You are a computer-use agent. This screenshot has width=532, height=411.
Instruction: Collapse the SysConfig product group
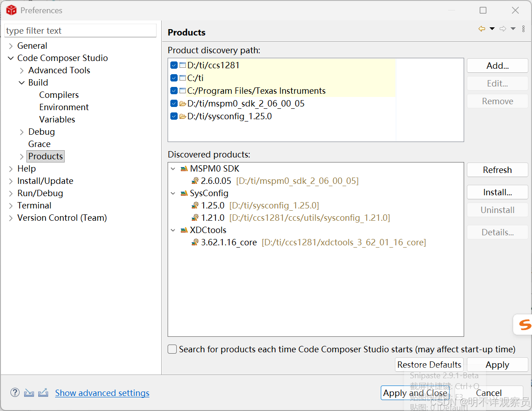[x=173, y=193]
